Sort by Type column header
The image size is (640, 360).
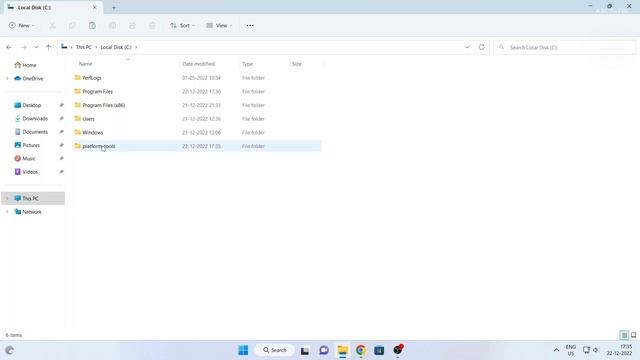(247, 64)
